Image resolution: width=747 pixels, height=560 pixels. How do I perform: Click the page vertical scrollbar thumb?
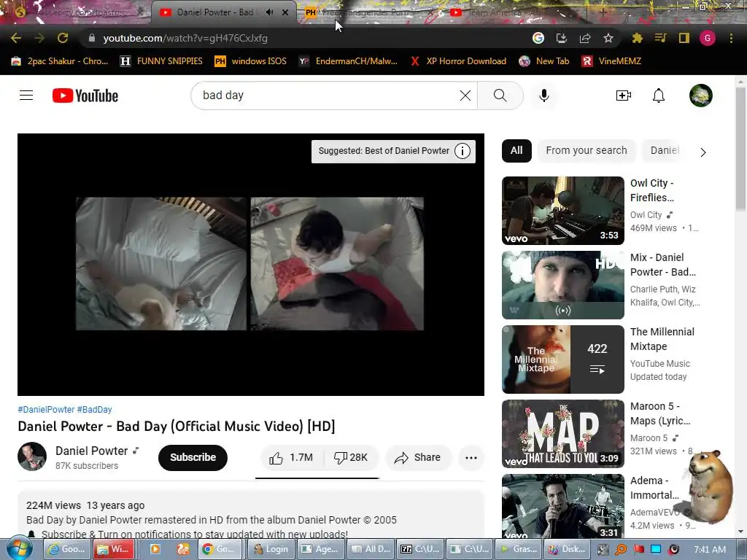740,147
